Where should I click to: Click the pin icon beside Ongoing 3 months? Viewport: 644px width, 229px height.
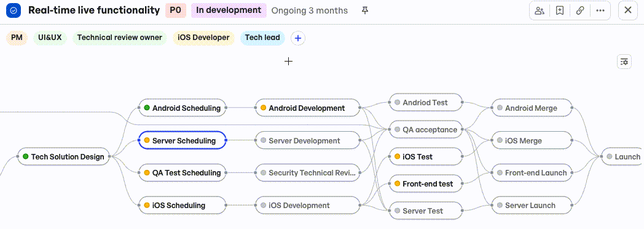click(365, 10)
